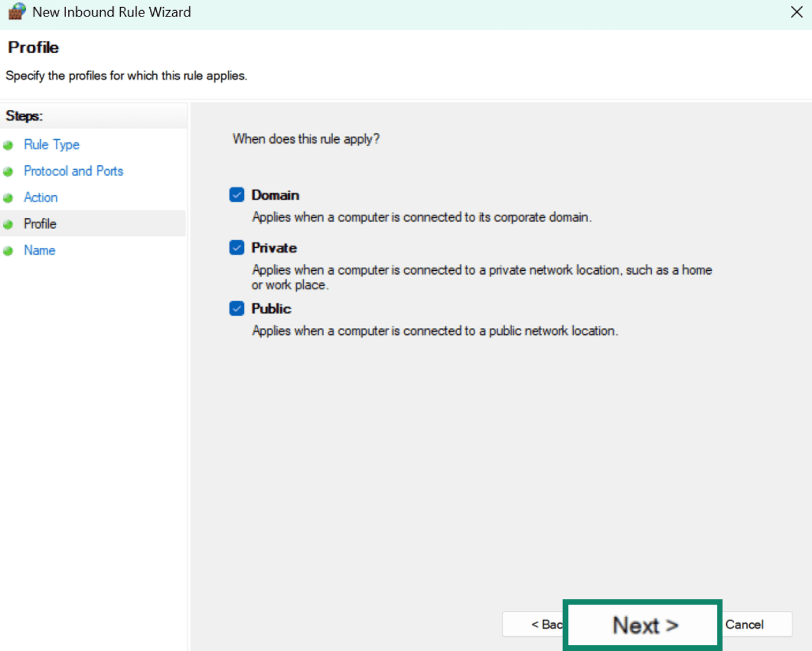Click the green bullet next to Name
This screenshot has width=812, height=651.
coord(8,251)
